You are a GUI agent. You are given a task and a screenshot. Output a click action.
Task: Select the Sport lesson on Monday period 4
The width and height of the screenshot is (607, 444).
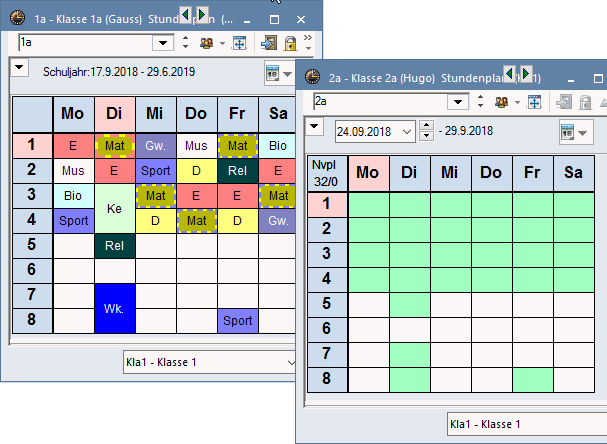(74, 221)
